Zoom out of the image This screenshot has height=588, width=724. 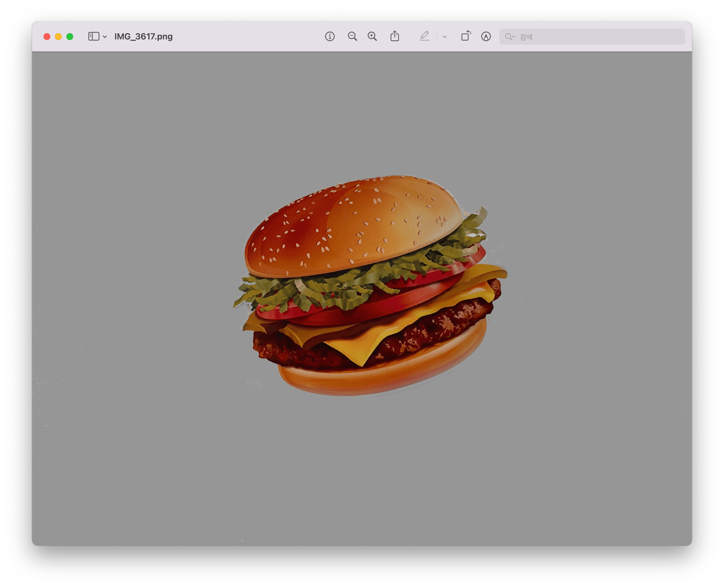pos(352,37)
